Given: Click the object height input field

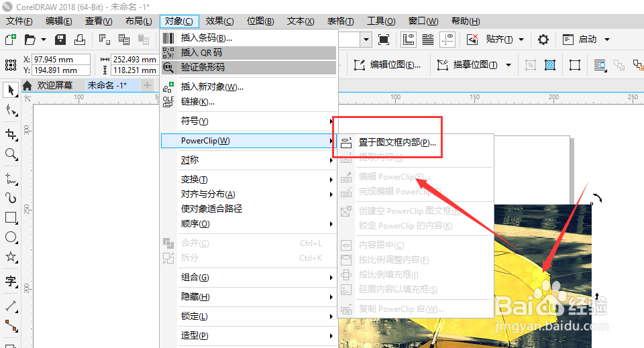Looking at the screenshot, I should (x=135, y=70).
